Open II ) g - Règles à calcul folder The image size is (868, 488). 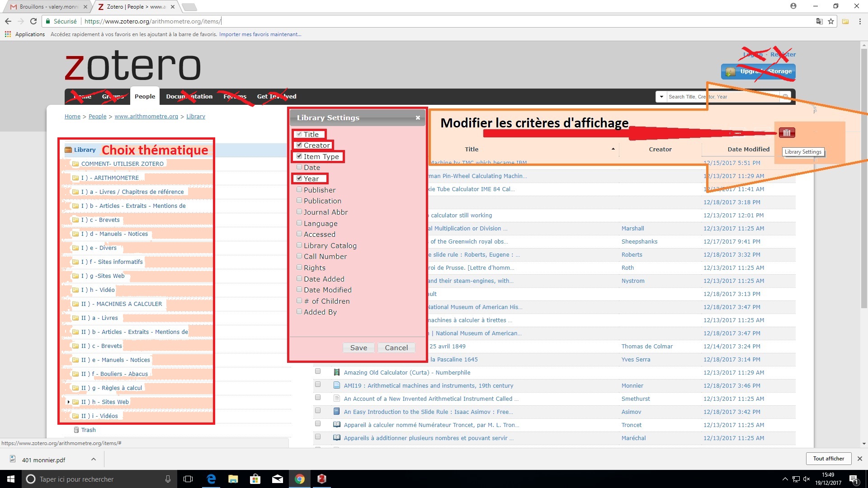pyautogui.click(x=111, y=388)
